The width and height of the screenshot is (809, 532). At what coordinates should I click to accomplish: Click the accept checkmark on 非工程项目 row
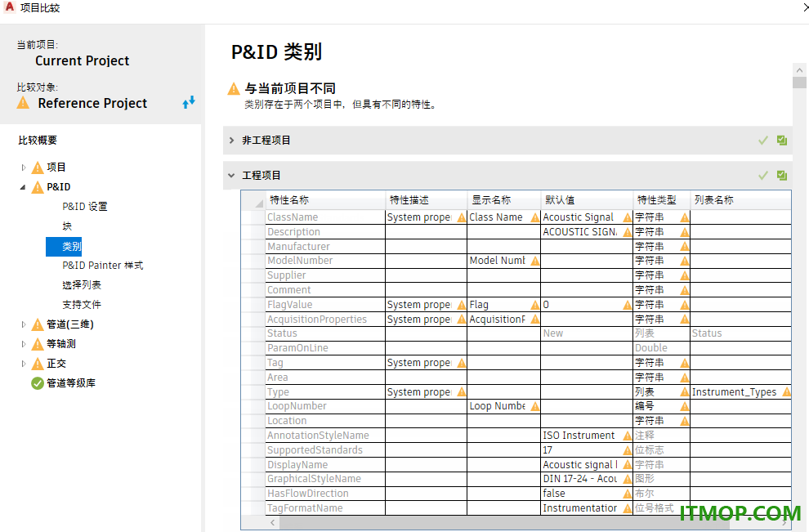point(763,141)
